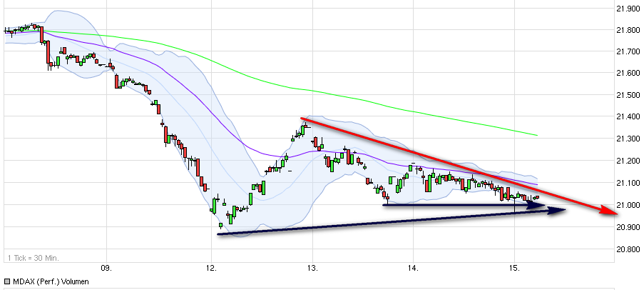644x290 pixels.
Task: Click the 21.300 price axis label
Action: tap(628, 139)
